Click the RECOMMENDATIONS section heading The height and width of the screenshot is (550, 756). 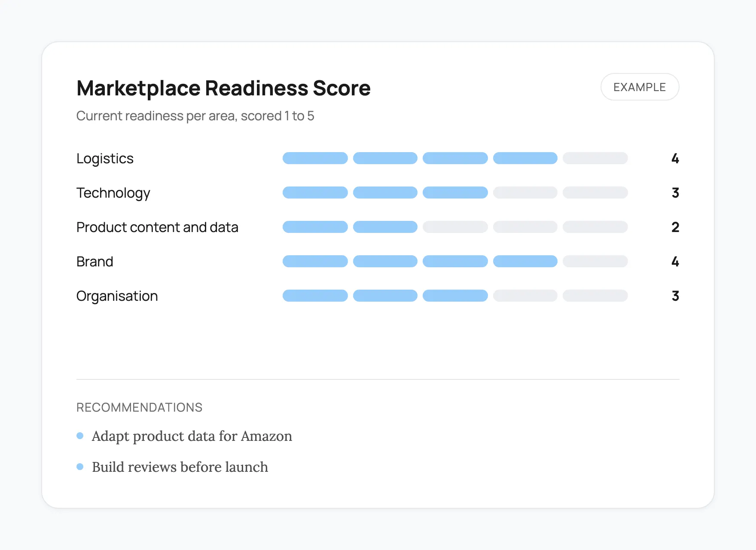pyautogui.click(x=139, y=407)
